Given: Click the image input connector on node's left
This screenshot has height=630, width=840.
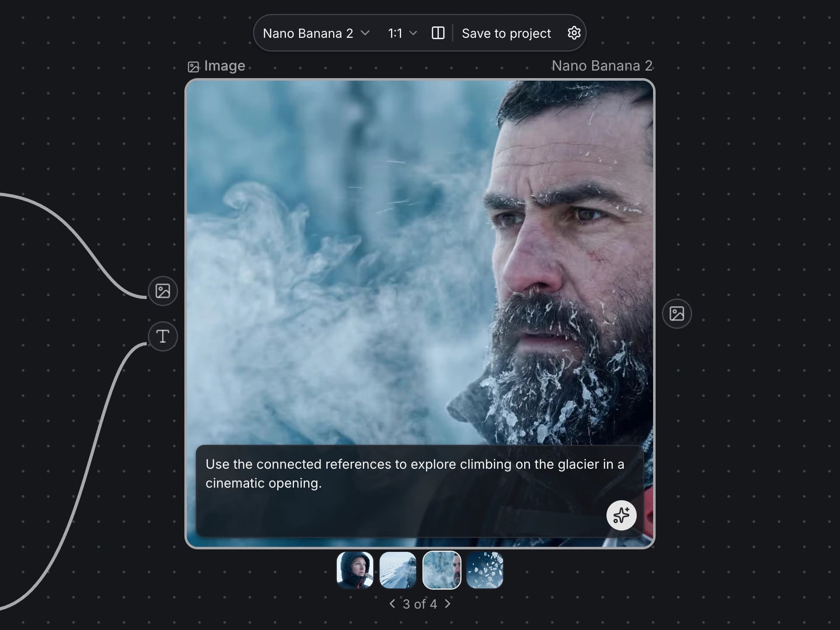Looking at the screenshot, I should (163, 291).
